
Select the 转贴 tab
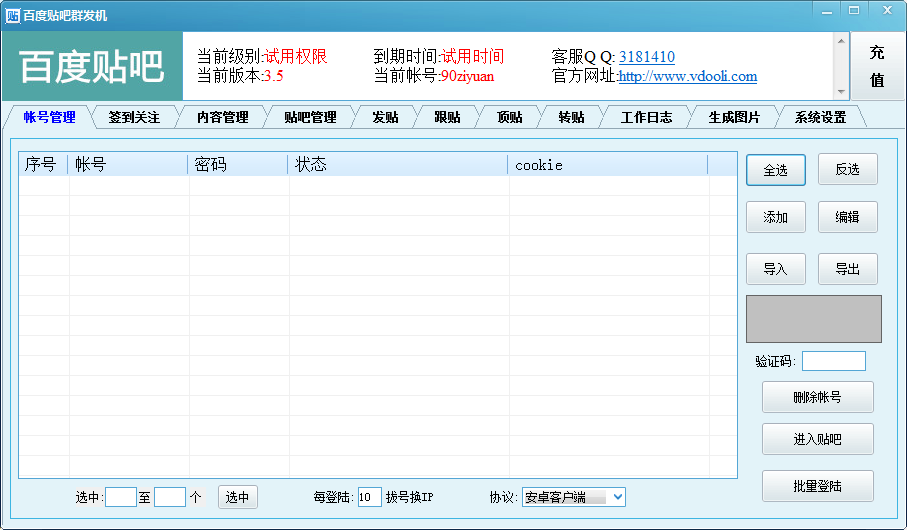572,117
